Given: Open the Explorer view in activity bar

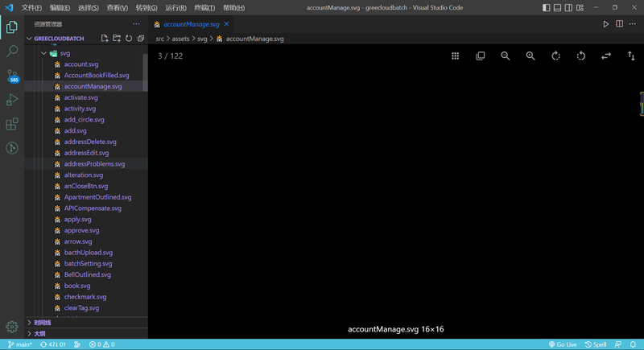Looking at the screenshot, I should pyautogui.click(x=12, y=27).
